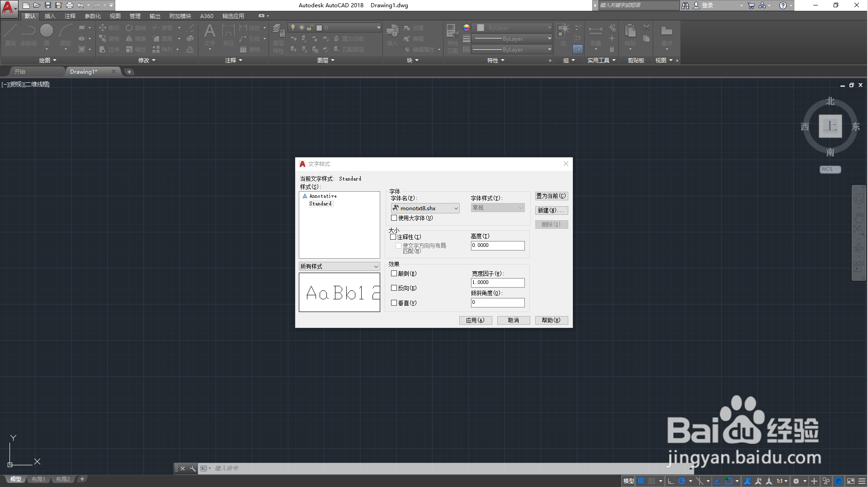This screenshot has height=487, width=868.
Task: Click the Help question mark icon
Action: (783, 5)
